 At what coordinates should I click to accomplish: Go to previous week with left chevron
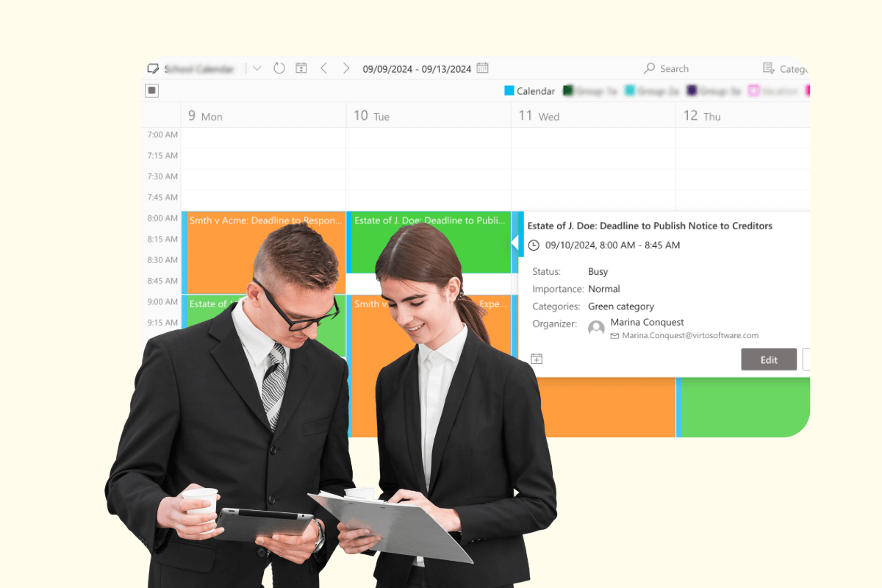323,68
